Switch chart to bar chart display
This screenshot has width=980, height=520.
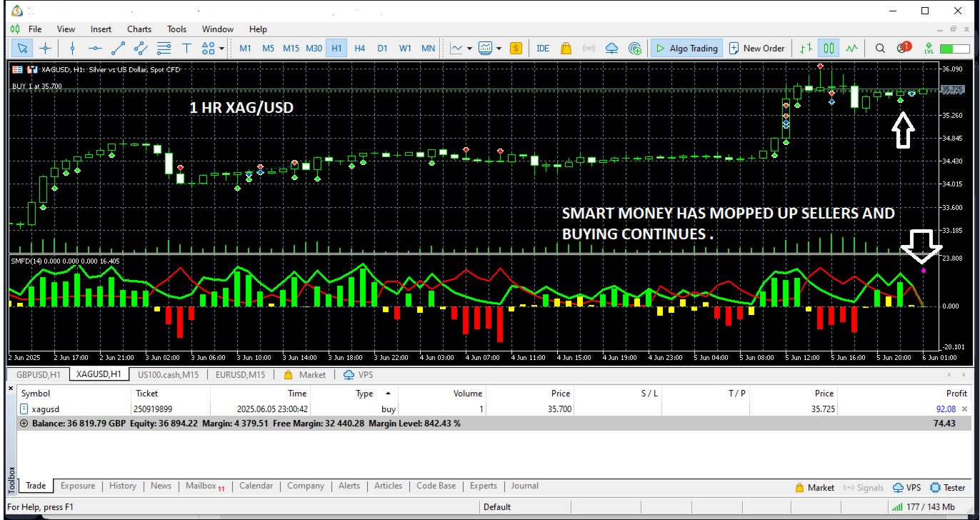coord(806,49)
